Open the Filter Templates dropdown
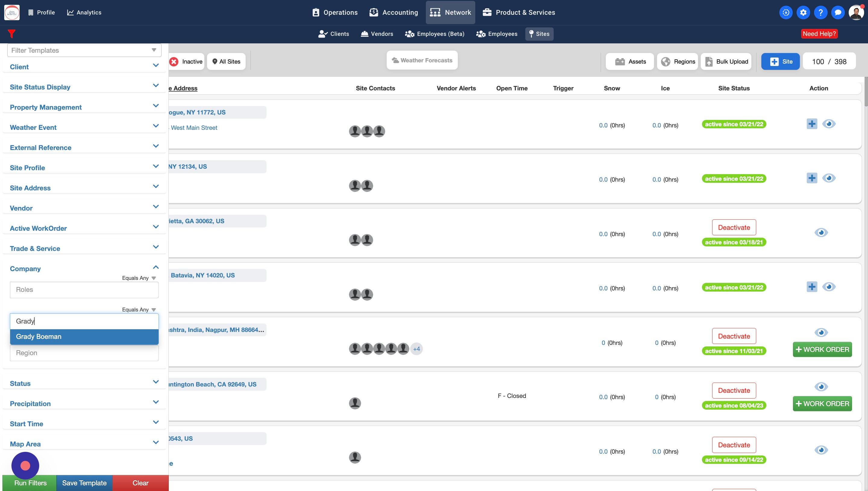 click(x=84, y=50)
